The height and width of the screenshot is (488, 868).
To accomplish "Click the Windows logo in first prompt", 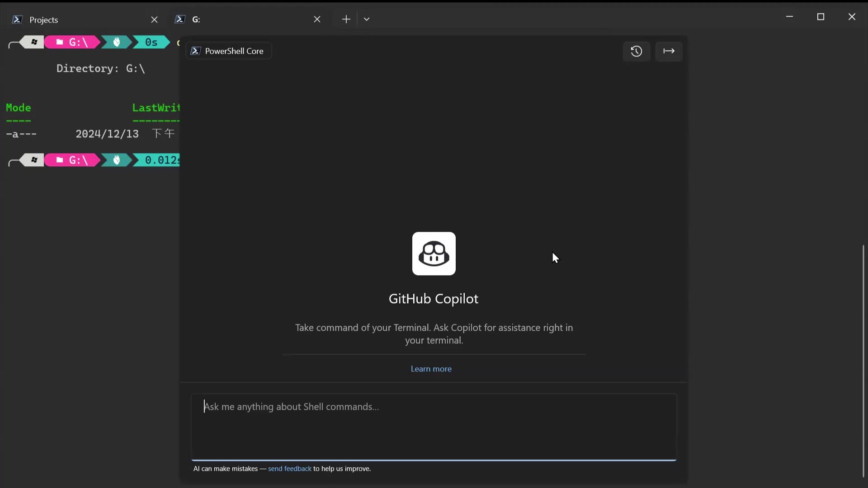I will coord(34,42).
